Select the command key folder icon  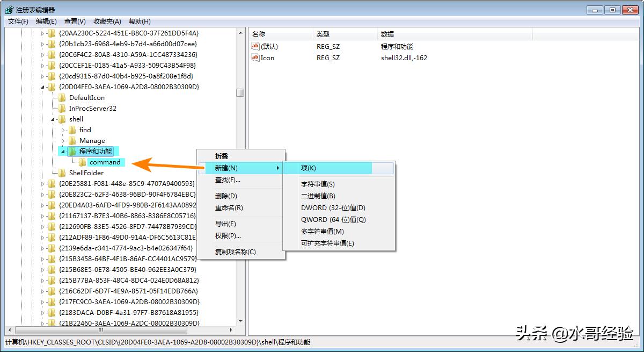82,162
